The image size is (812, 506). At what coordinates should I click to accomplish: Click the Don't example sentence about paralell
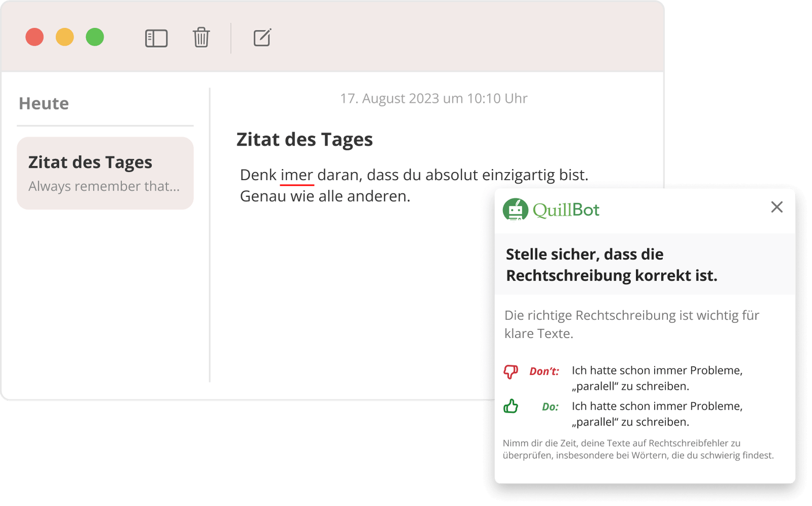(x=657, y=377)
